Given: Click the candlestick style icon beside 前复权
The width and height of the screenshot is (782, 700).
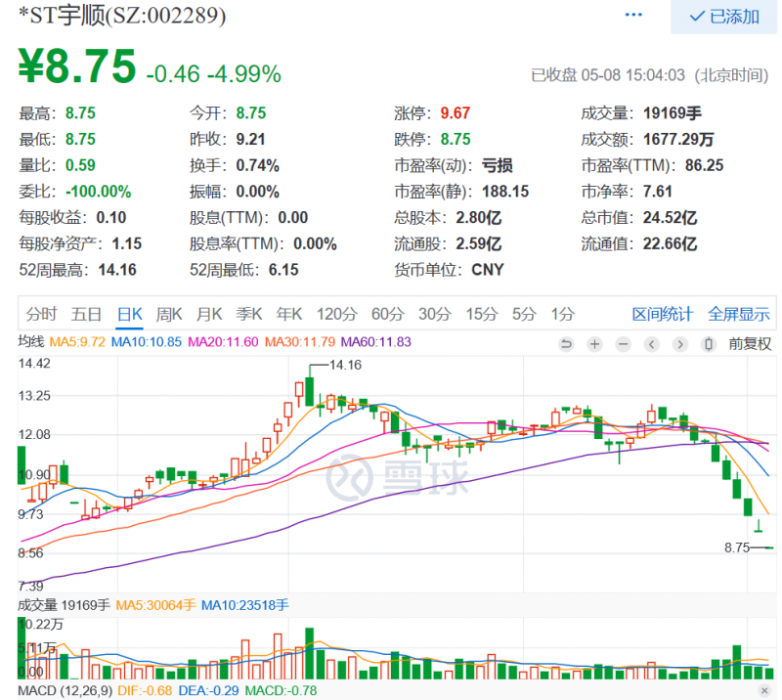Looking at the screenshot, I should click(x=709, y=344).
